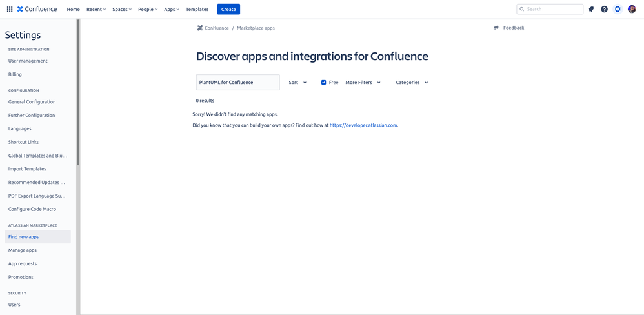Click the Confluence logo in top bar
Screen dimensions: 644x315
[x=37, y=9]
